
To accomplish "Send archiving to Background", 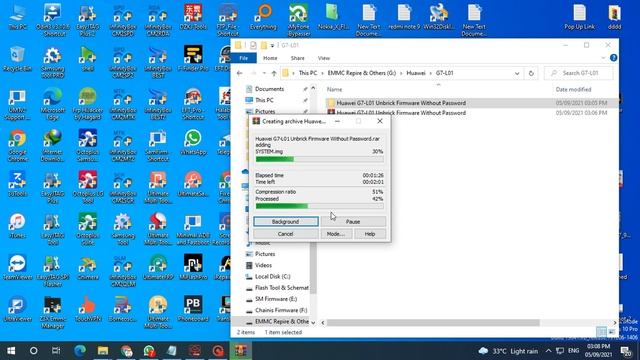I will [286, 222].
